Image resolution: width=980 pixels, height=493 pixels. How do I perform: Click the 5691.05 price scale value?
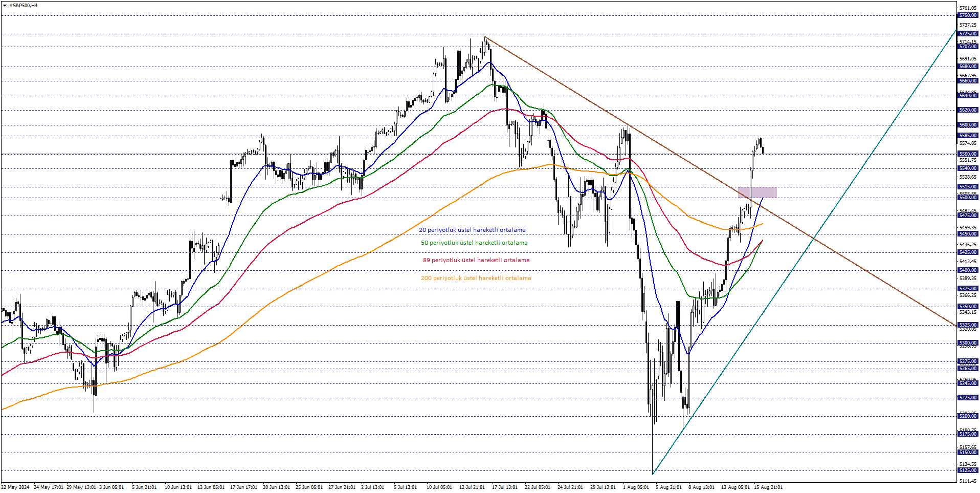pos(968,59)
